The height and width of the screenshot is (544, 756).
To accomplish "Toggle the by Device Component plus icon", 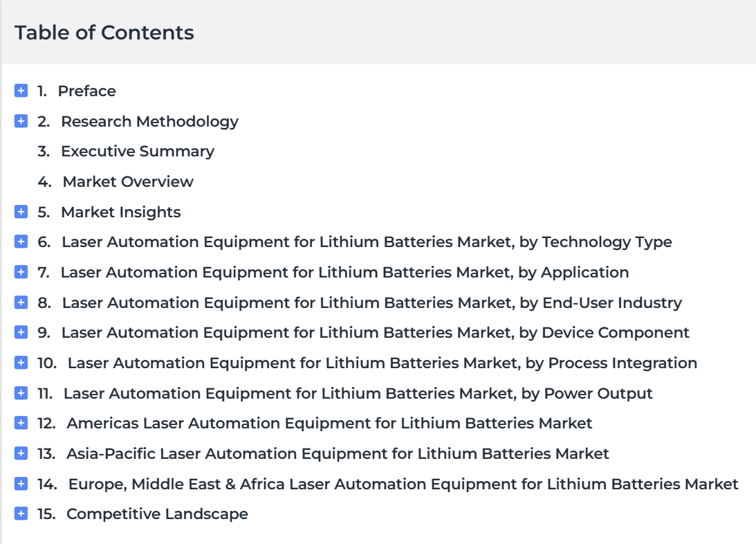I will point(21,332).
